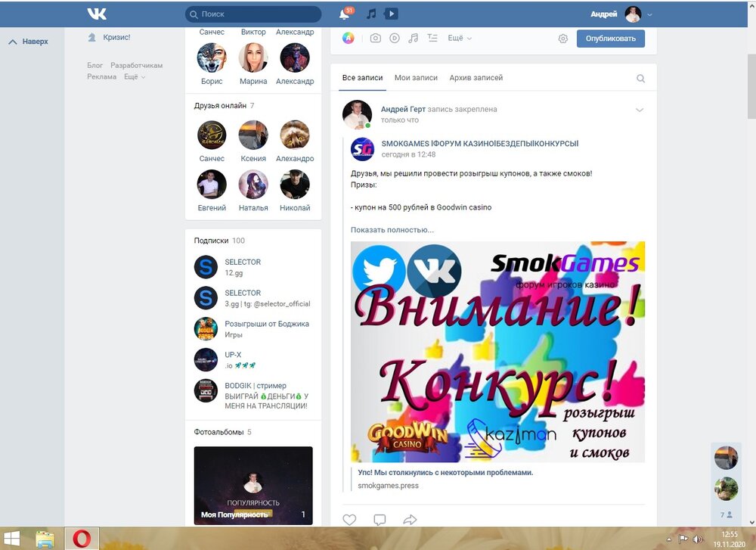Choose post background with colorful circle icon

tap(348, 38)
